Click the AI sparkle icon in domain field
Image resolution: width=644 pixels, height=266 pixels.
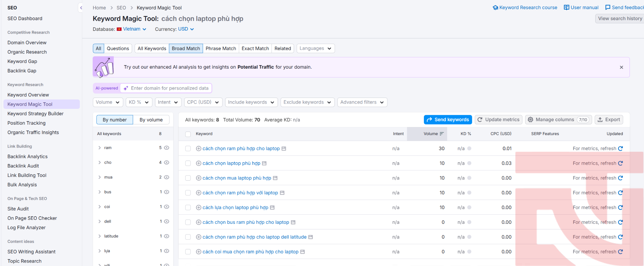click(126, 88)
